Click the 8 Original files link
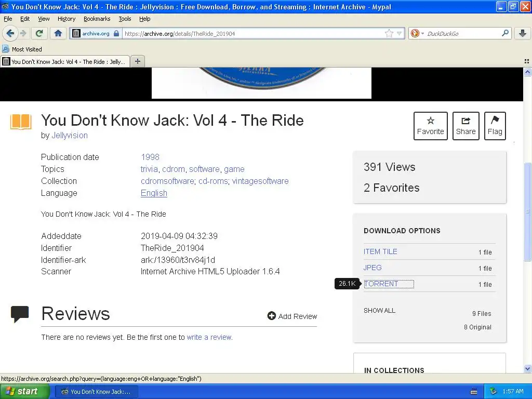The height and width of the screenshot is (399, 532). pos(477,327)
